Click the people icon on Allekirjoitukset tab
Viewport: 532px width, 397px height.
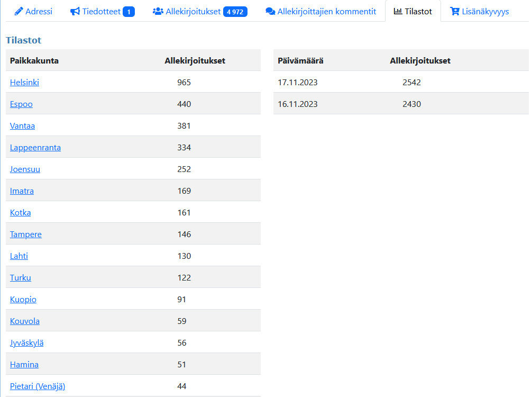pyautogui.click(x=158, y=11)
